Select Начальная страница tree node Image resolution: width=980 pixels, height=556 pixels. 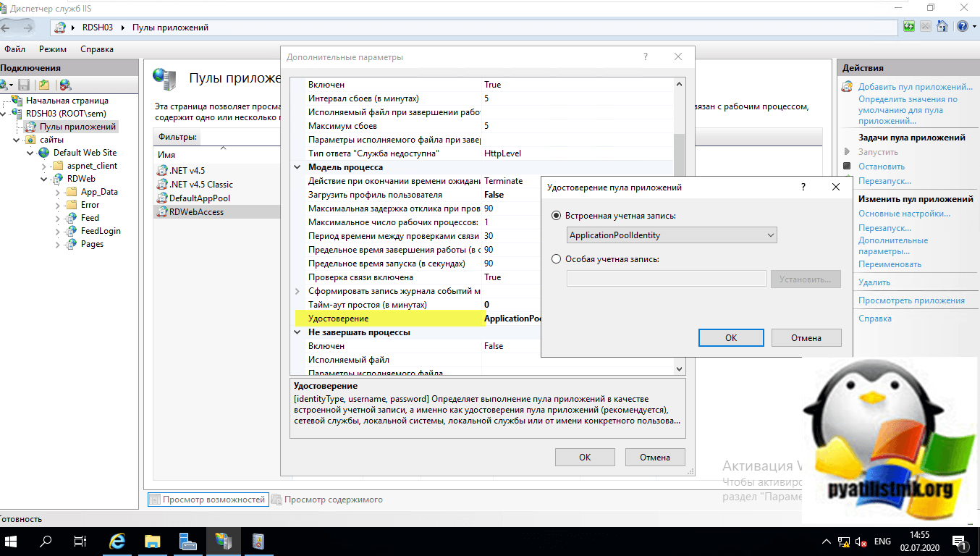[x=67, y=101]
